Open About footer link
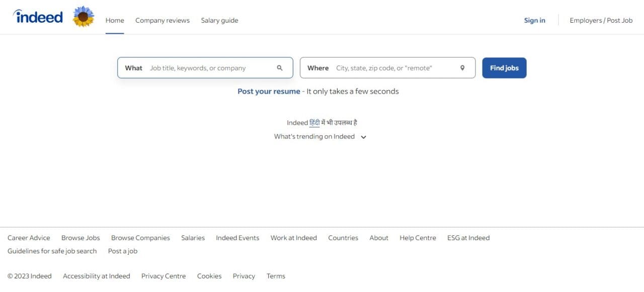This screenshot has width=644, height=292. 379,238
